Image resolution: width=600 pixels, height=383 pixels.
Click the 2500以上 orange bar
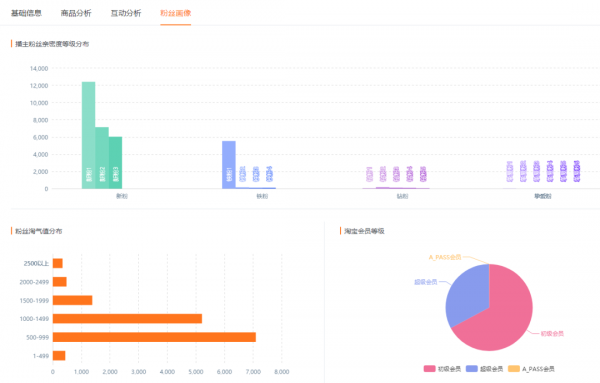click(58, 263)
